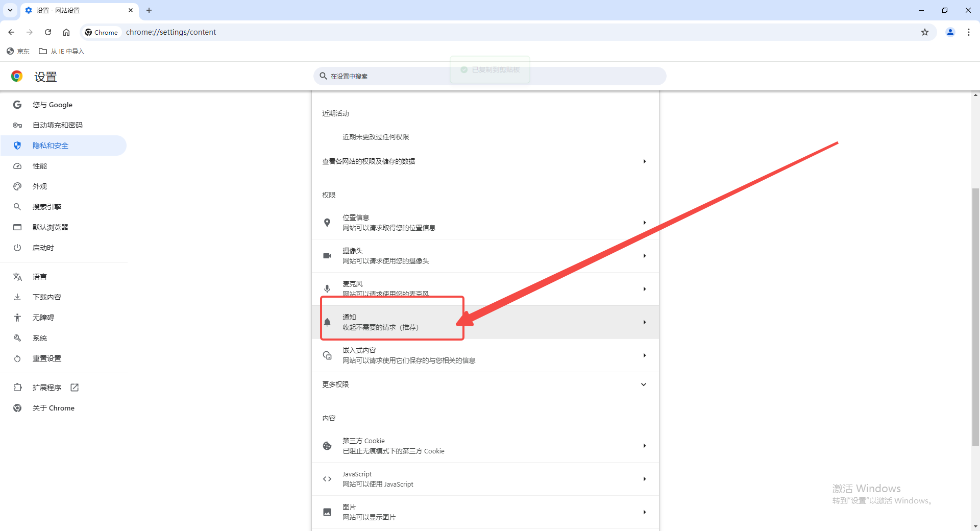Open the user profile avatar
This screenshot has height=531, width=980.
click(x=950, y=32)
